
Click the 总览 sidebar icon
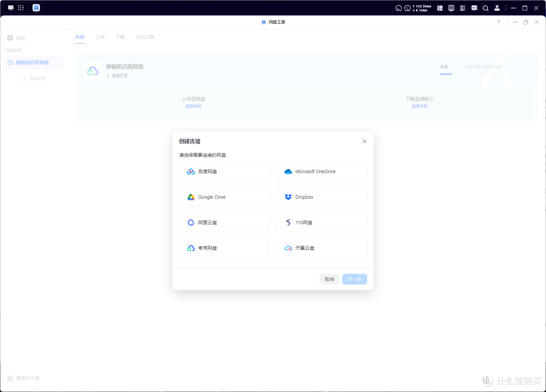10,38
